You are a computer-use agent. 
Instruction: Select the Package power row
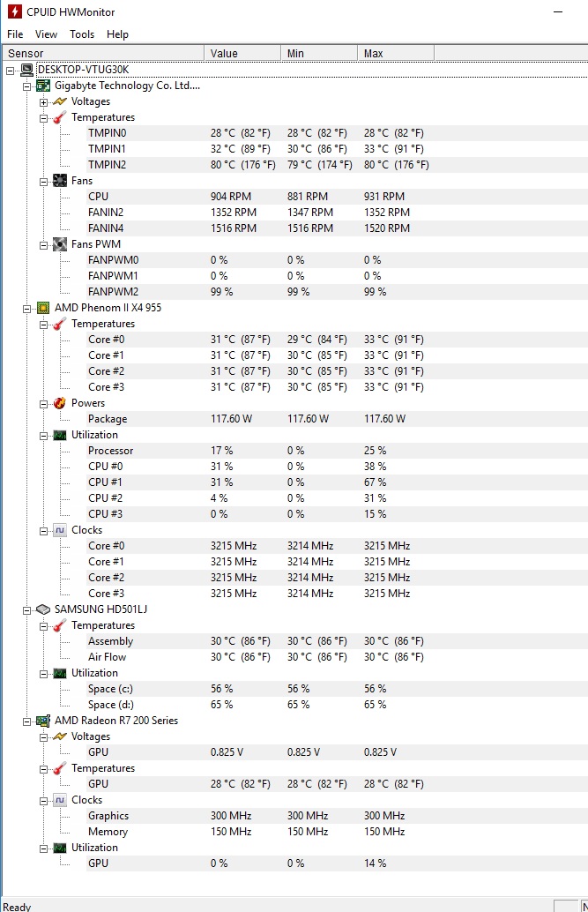(x=108, y=419)
